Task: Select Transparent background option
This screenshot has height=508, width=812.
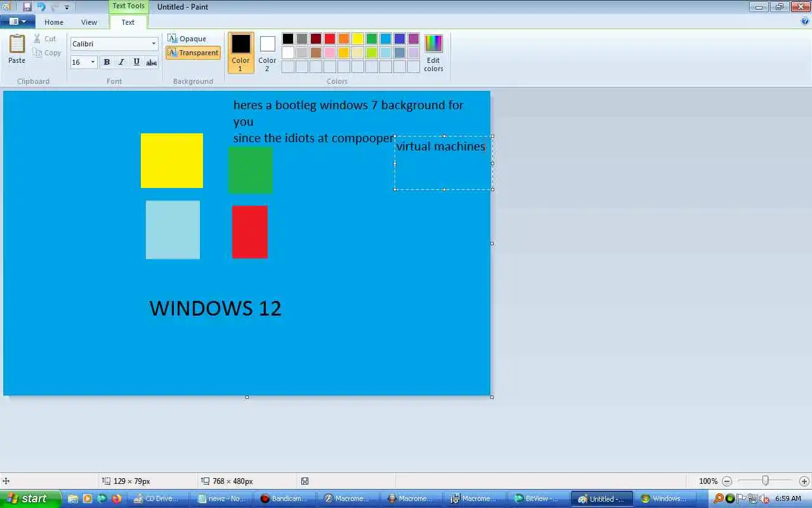Action: tap(193, 53)
